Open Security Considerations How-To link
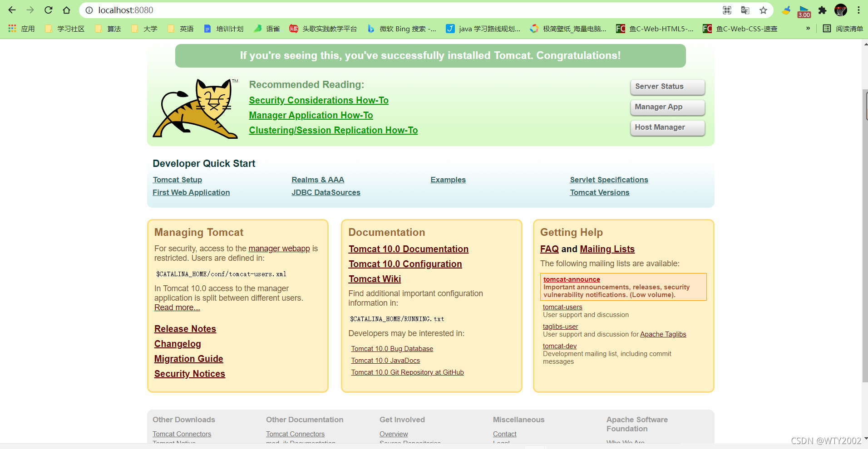 click(319, 100)
